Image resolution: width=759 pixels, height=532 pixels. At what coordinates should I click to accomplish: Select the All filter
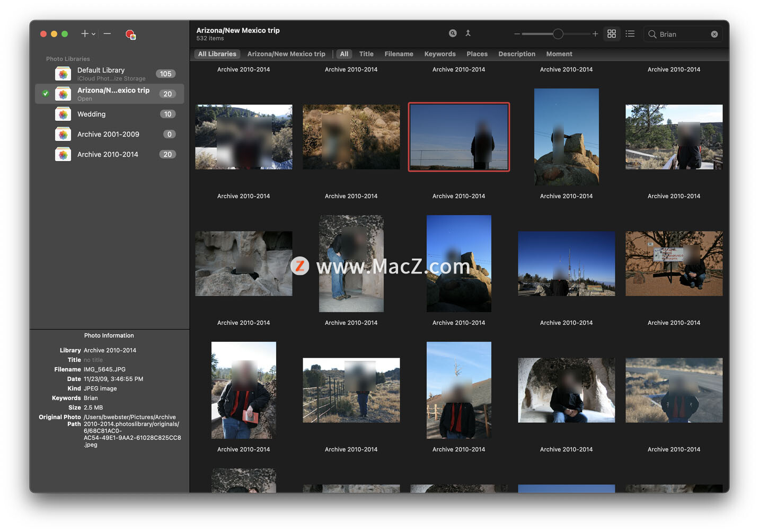[x=344, y=54]
